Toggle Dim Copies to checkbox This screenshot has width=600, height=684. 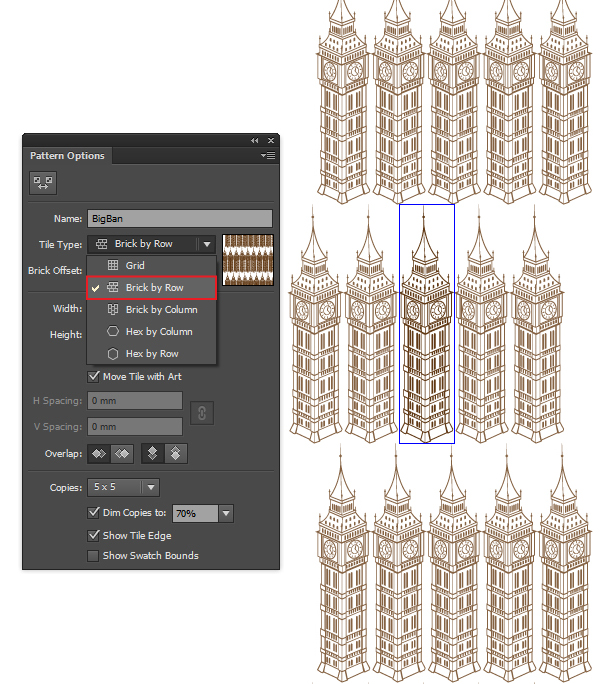coord(93,512)
